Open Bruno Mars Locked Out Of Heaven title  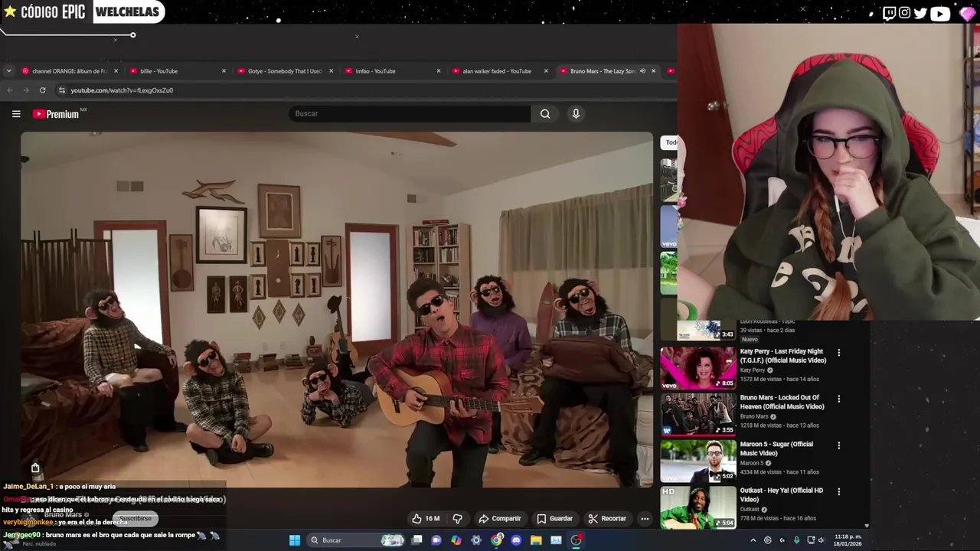pyautogui.click(x=782, y=402)
